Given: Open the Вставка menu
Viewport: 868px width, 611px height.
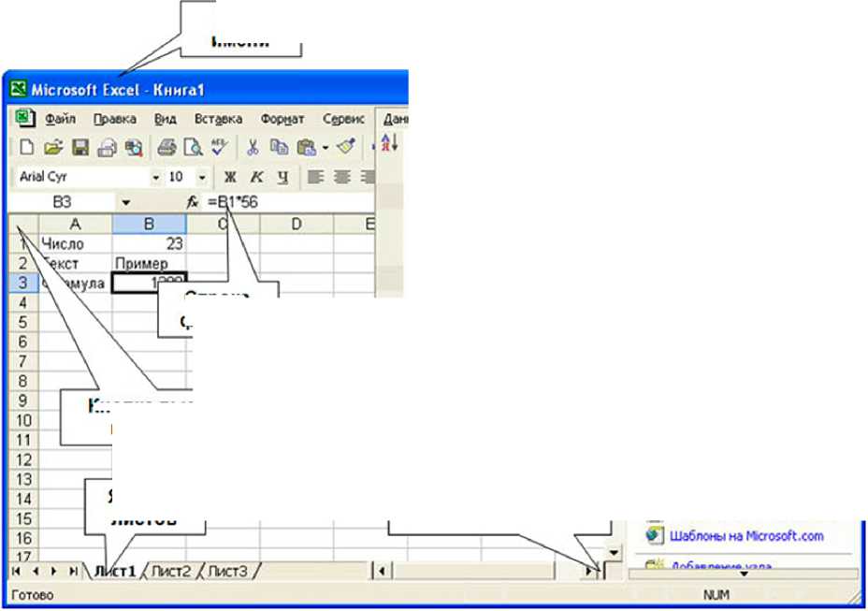Looking at the screenshot, I should point(218,119).
